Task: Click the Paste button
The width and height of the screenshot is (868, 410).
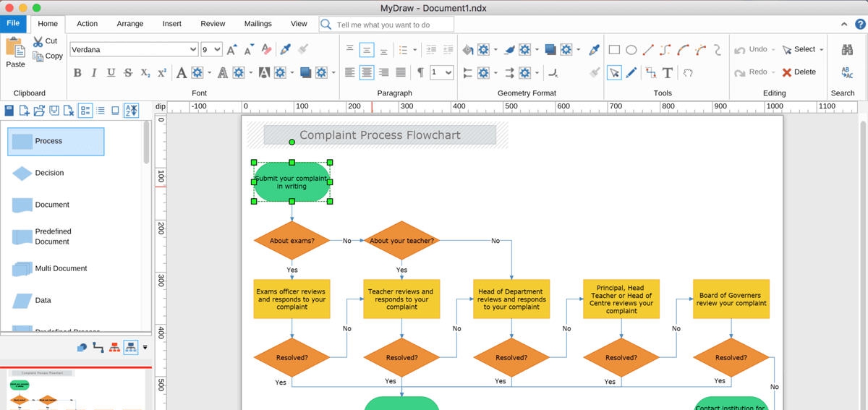Action: pos(15,53)
